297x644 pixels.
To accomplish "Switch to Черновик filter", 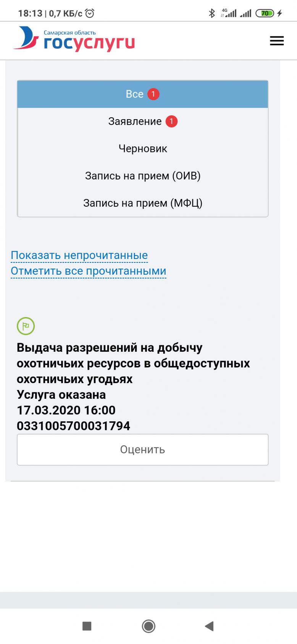I will click(x=143, y=149).
